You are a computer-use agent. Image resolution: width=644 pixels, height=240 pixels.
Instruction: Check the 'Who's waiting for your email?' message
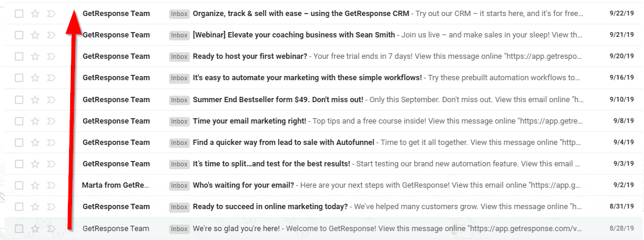pos(19,185)
